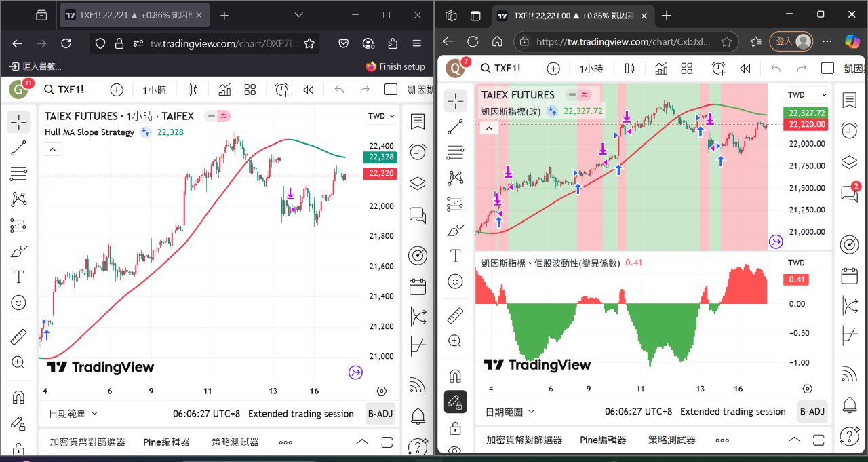Expand 日期範圍 date range menu, right window
This screenshot has width=868, height=462.
[x=509, y=411]
